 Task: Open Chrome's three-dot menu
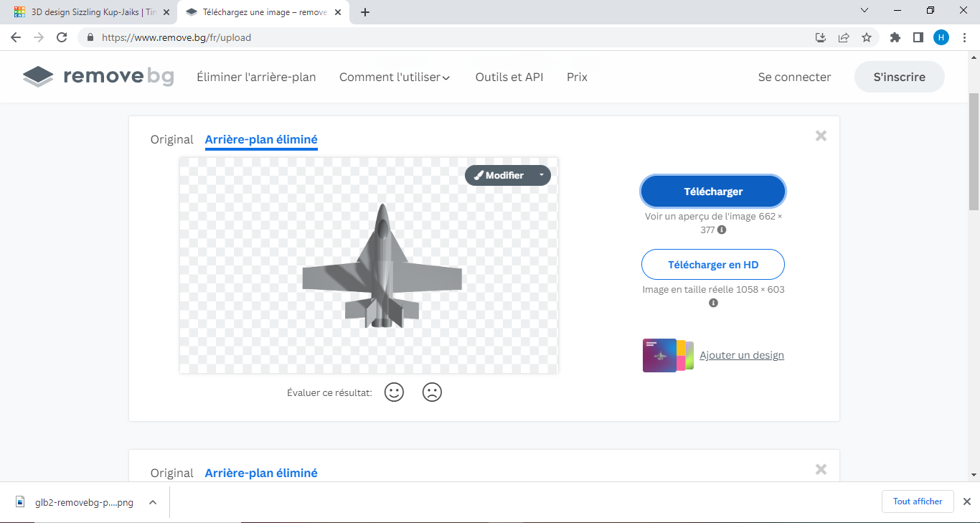pos(964,37)
